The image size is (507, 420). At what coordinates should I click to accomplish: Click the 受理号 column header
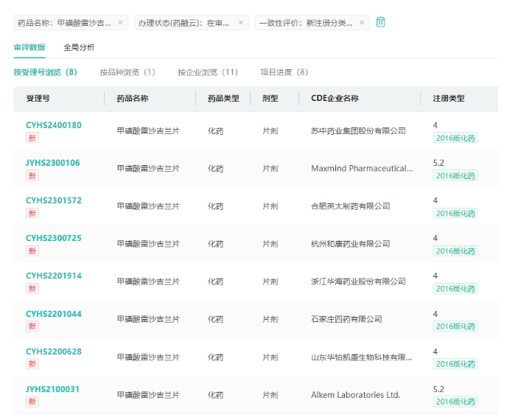tap(38, 98)
